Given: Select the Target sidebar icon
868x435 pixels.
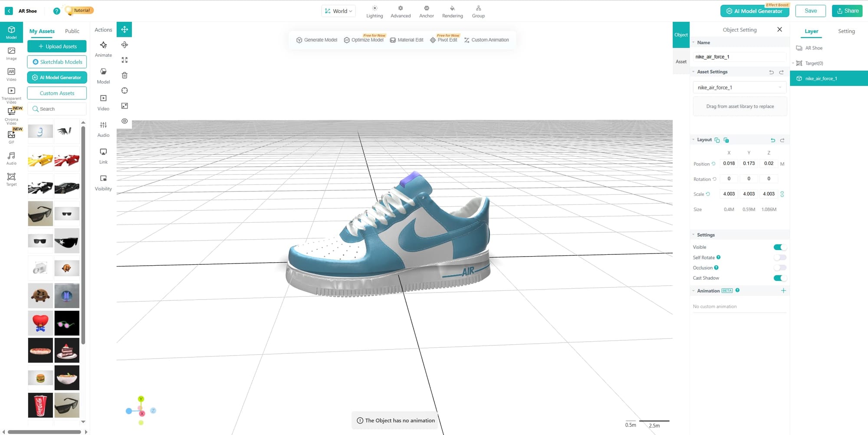Looking at the screenshot, I should click(x=11, y=179).
